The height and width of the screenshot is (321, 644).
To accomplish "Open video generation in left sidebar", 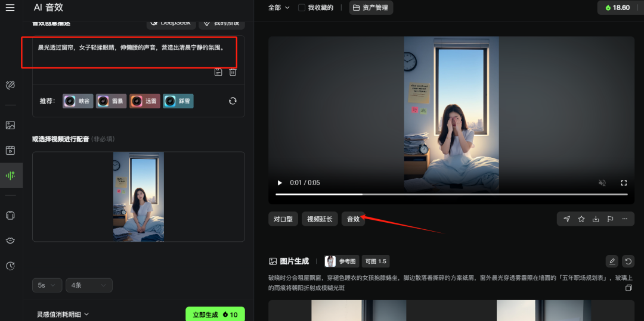I will point(10,150).
